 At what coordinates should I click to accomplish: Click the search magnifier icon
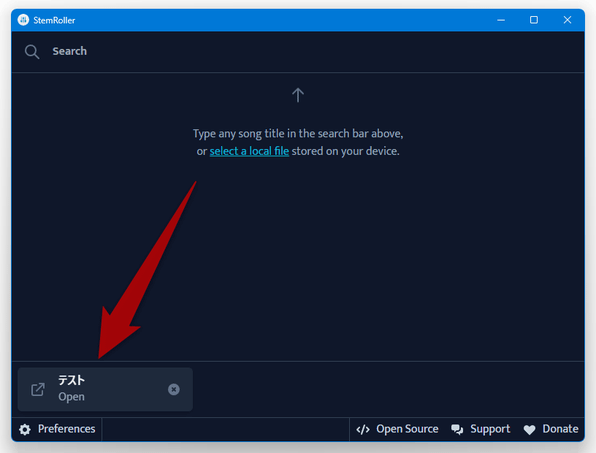(x=32, y=52)
